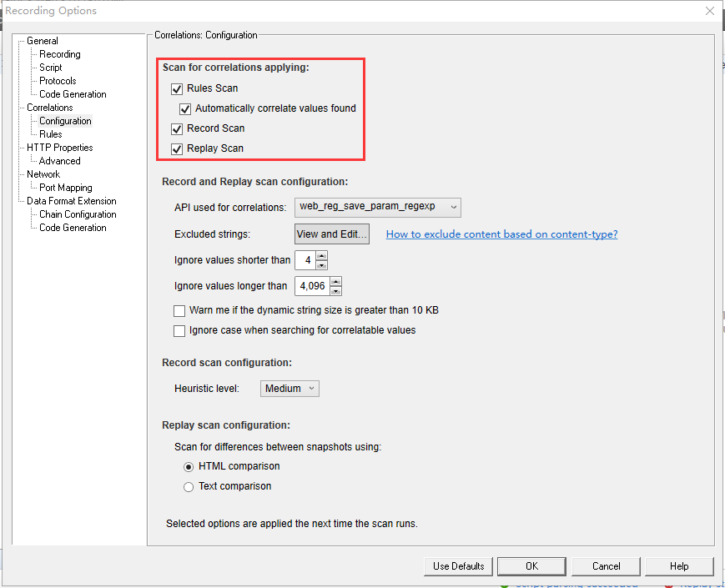Select the Protocols tree item

pyautogui.click(x=57, y=80)
